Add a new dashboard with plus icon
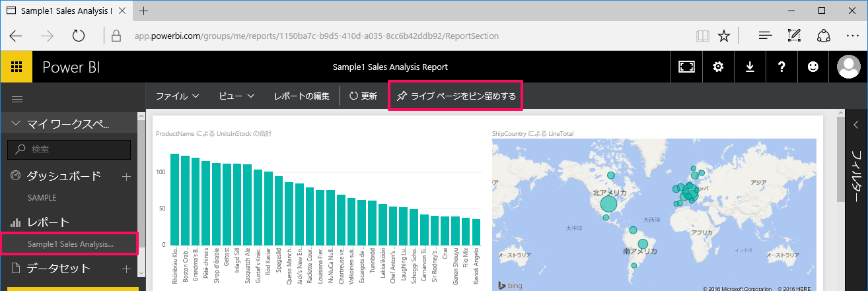The image size is (868, 291). tap(127, 176)
